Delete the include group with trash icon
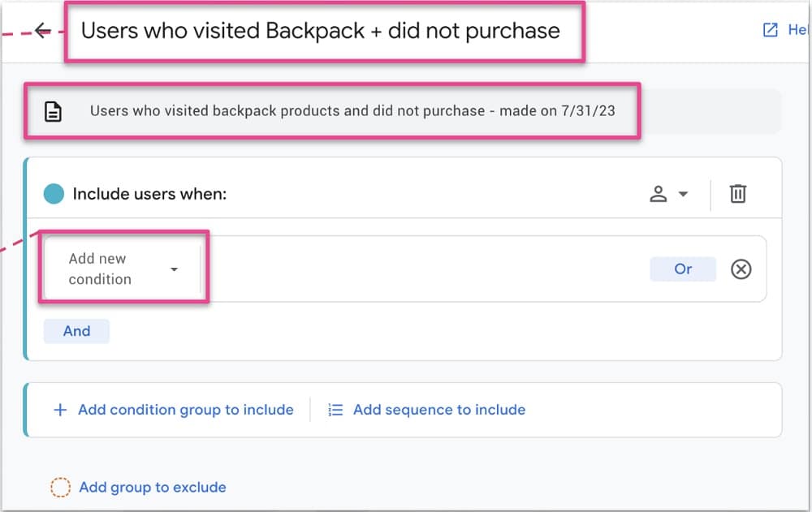812x512 pixels. coord(737,194)
